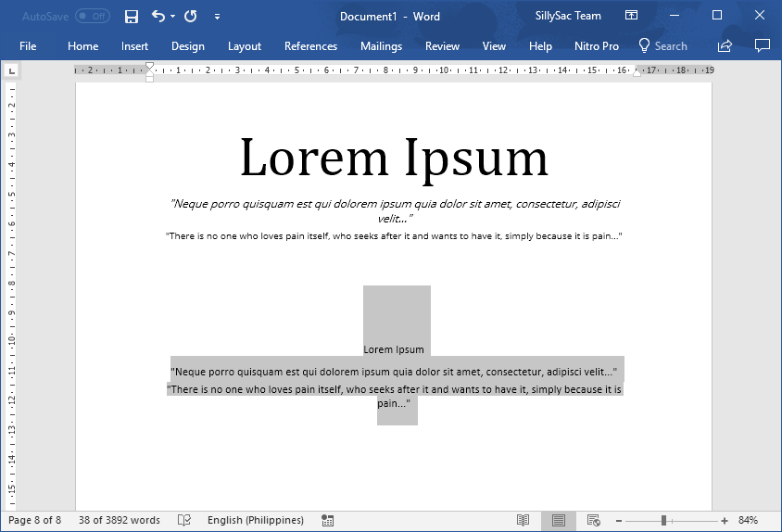
Task: Open Ribbon Display Options menu
Action: [x=631, y=16]
